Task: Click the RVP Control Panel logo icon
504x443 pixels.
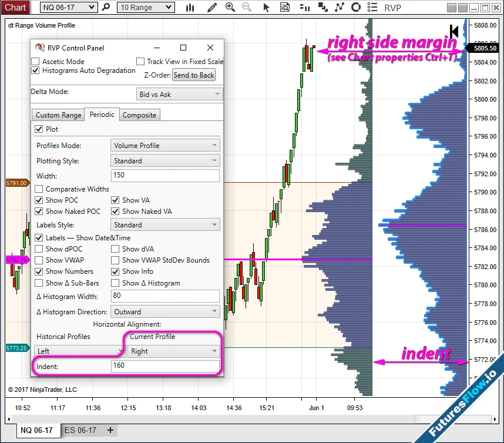Action: click(x=40, y=48)
